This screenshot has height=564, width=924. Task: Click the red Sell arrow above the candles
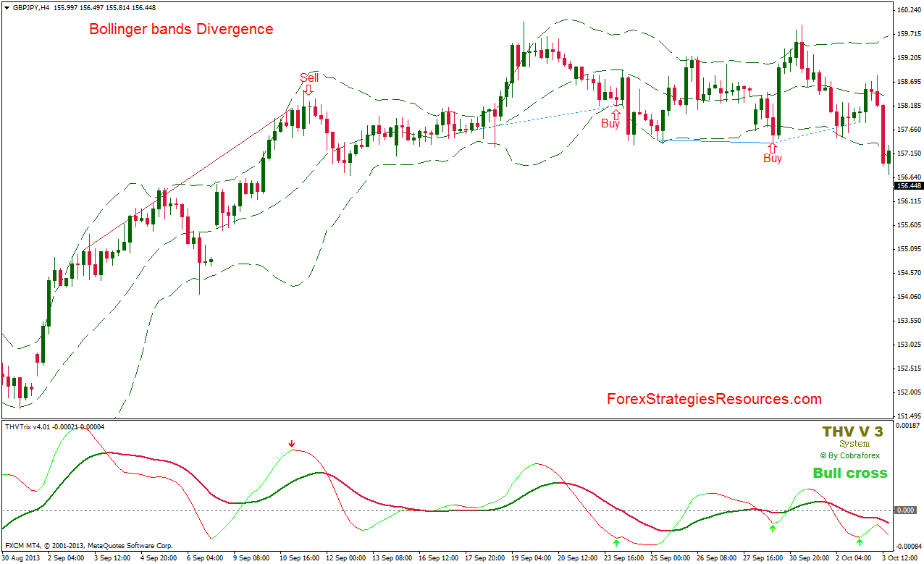pos(308,90)
